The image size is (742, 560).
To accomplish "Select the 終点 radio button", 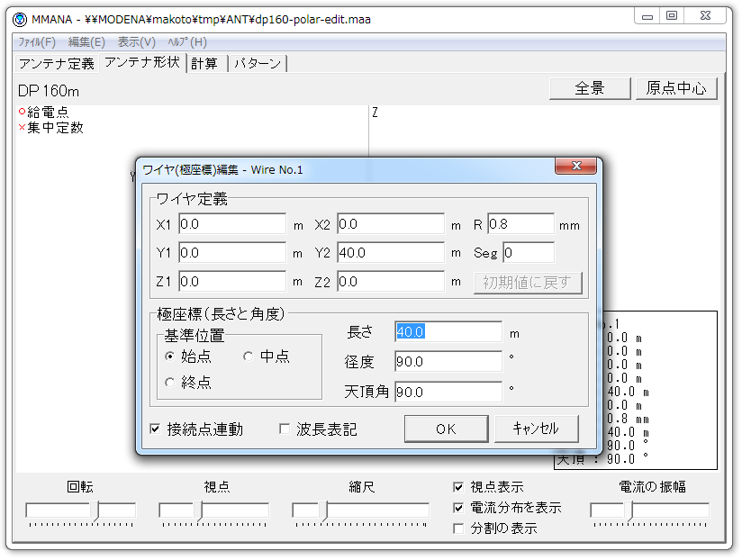I will (x=170, y=383).
